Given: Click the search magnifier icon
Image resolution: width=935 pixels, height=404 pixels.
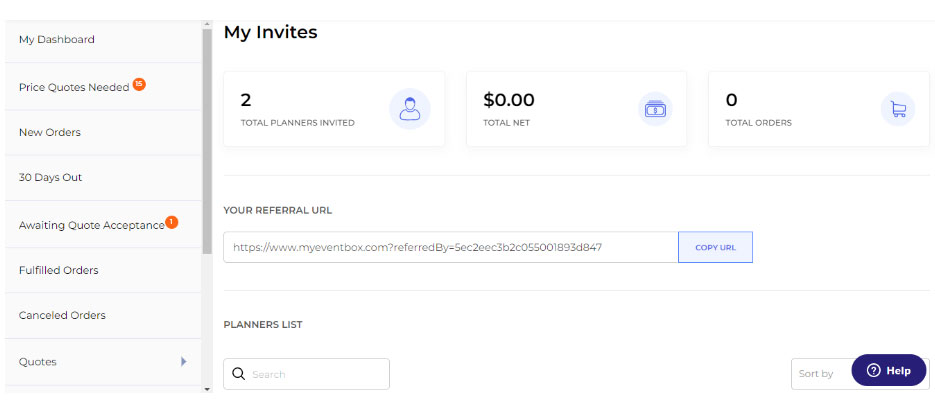Looking at the screenshot, I should pyautogui.click(x=239, y=374).
